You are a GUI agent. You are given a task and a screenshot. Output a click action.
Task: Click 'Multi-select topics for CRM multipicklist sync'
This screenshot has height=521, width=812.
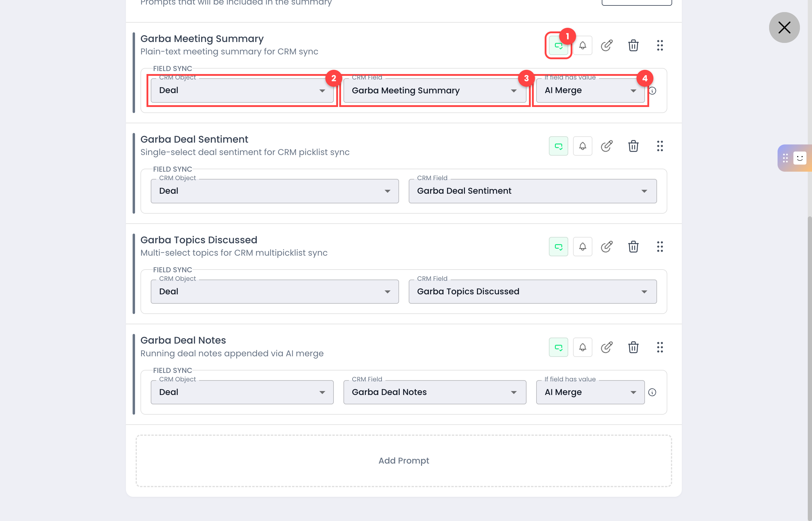tap(234, 253)
